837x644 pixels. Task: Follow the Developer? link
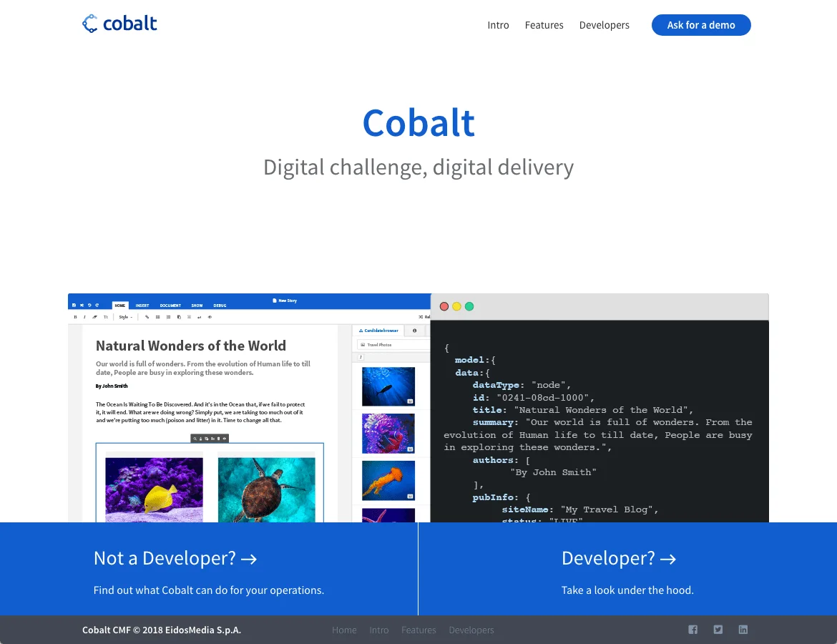619,558
